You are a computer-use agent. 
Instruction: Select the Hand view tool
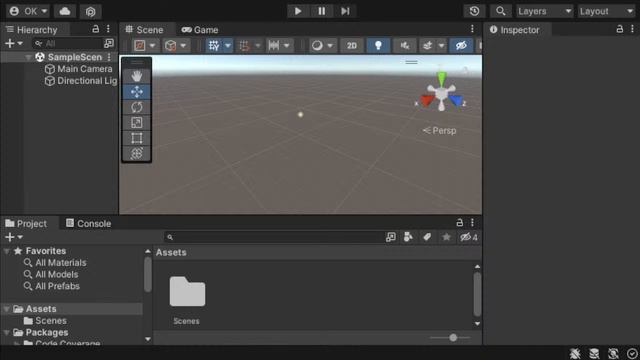[x=137, y=76]
